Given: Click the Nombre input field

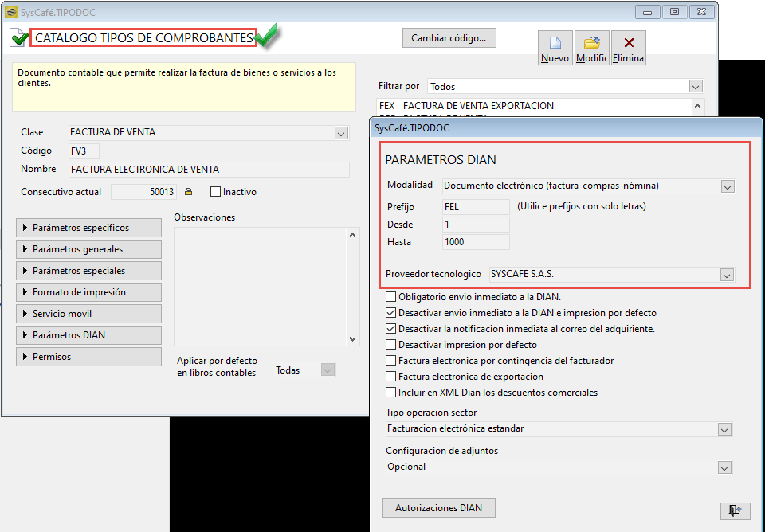Looking at the screenshot, I should click(x=209, y=170).
